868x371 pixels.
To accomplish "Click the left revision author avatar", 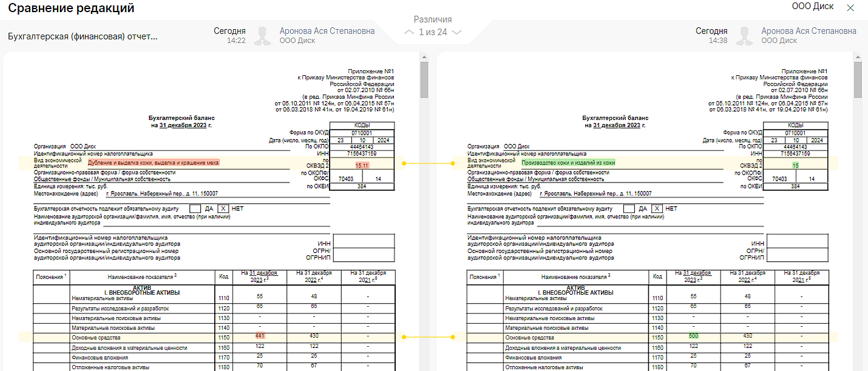I will pyautogui.click(x=263, y=36).
